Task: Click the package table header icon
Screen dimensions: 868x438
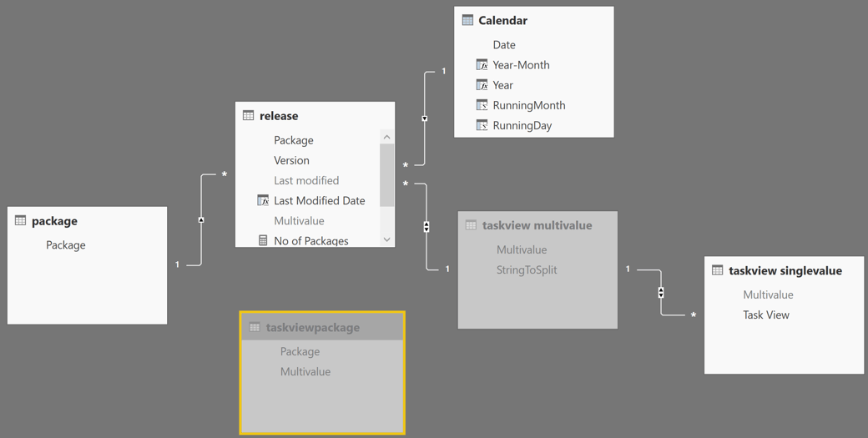Action: [20, 220]
